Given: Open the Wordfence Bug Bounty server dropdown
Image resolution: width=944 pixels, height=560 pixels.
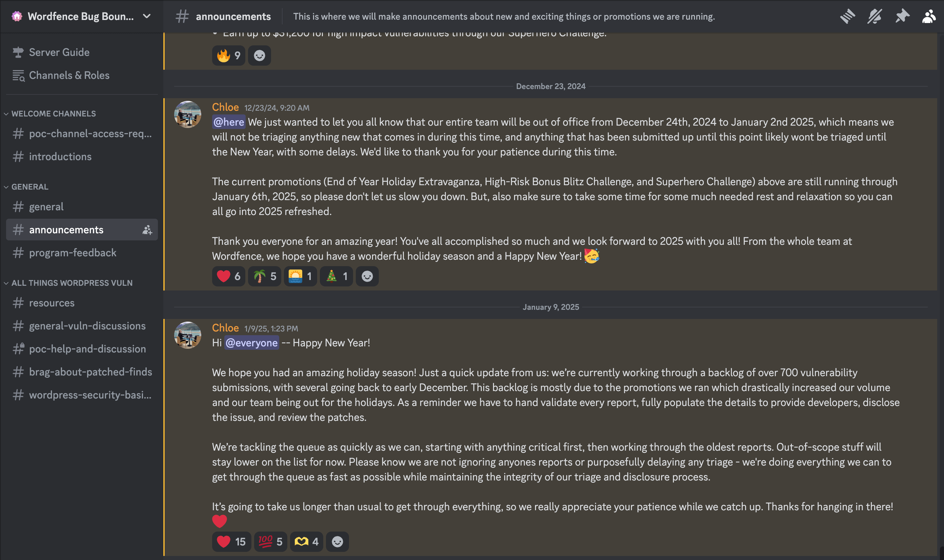Looking at the screenshot, I should [x=146, y=16].
